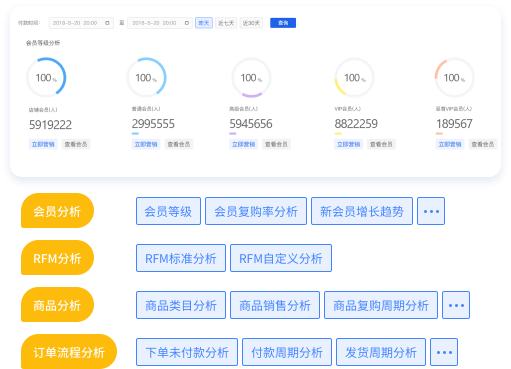Viewport: 511px width, 369px height.
Task: Open the 会员复购率分析 tab
Action: (x=256, y=211)
